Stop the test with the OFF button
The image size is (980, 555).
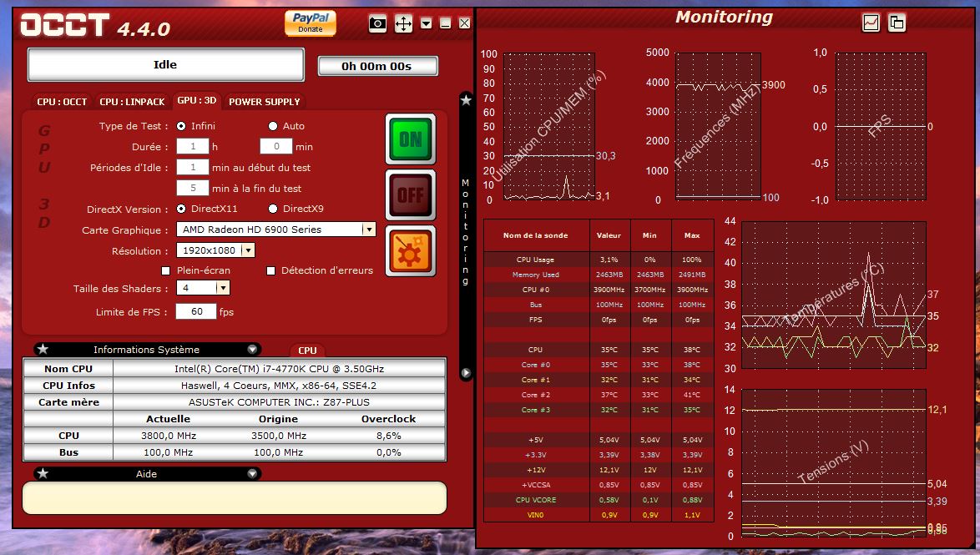click(411, 195)
